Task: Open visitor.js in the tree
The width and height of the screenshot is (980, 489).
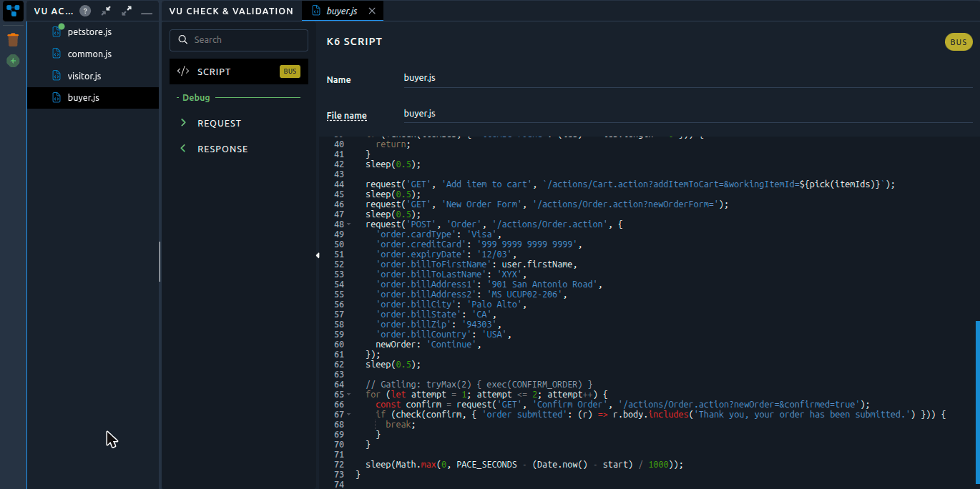Action: point(84,76)
